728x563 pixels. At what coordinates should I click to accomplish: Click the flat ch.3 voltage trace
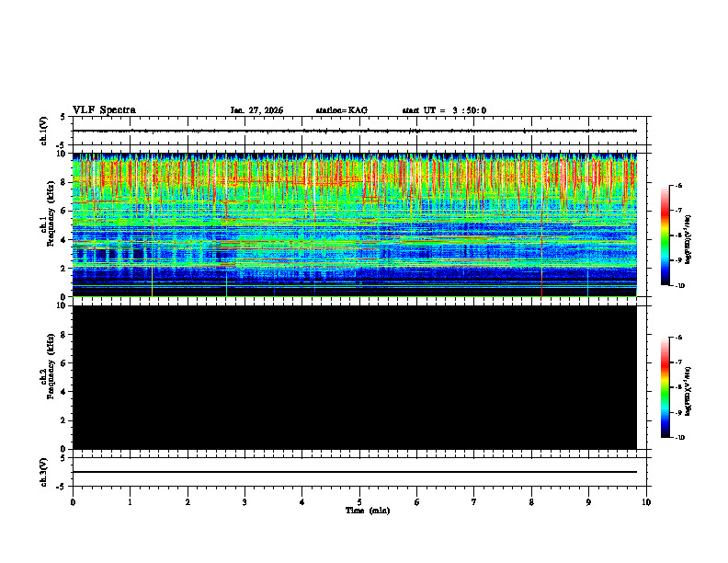click(354, 472)
